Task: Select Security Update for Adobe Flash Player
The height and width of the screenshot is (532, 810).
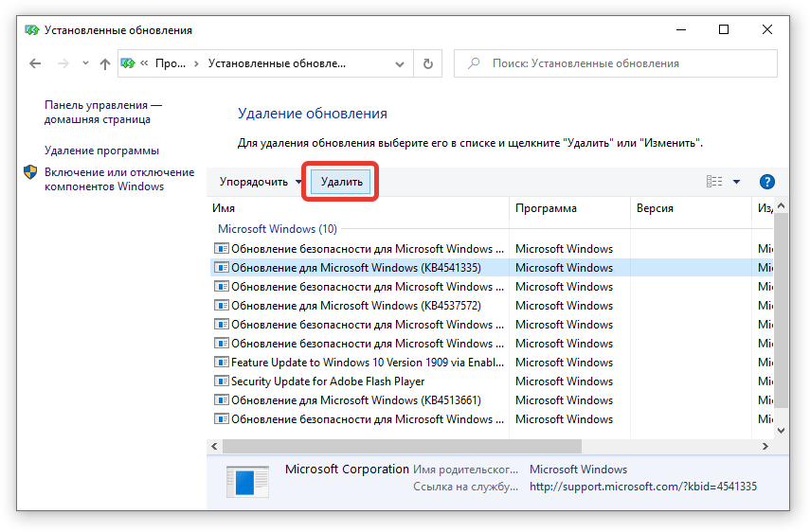Action: pyautogui.click(x=328, y=381)
